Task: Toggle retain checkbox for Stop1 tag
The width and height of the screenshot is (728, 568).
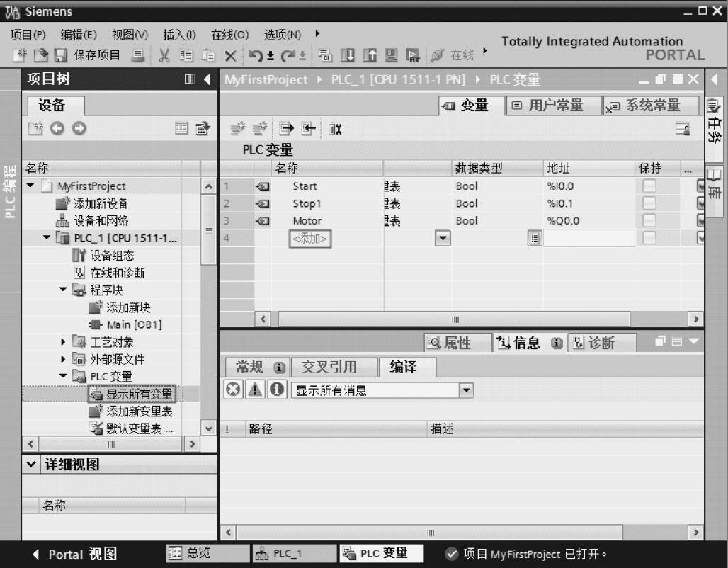Action: click(x=649, y=203)
